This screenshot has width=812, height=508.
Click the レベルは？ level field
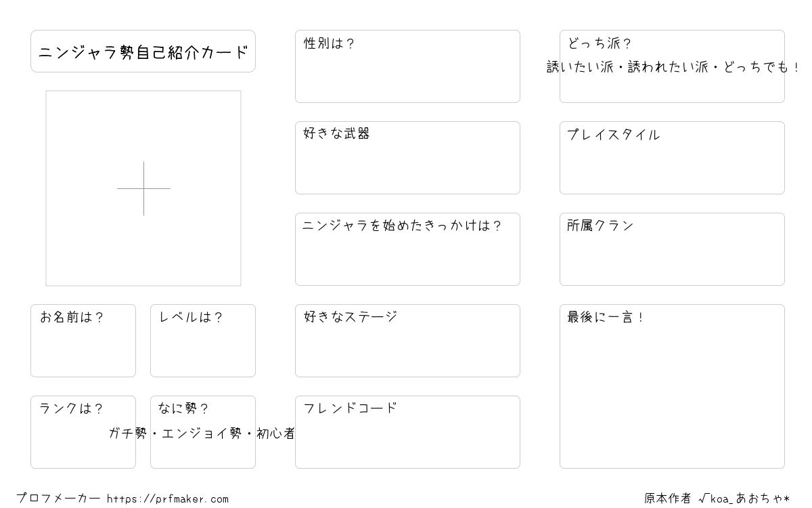pos(203,341)
